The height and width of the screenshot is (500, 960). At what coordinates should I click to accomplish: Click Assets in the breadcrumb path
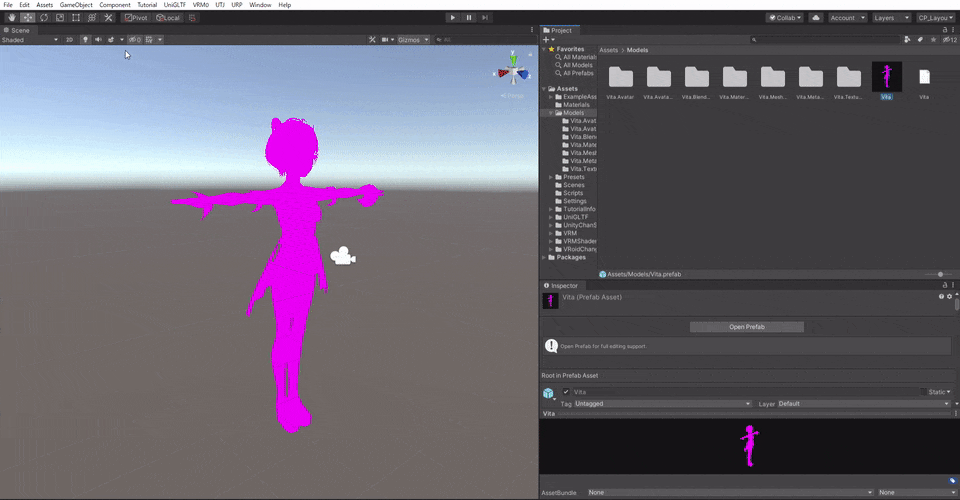tap(609, 50)
